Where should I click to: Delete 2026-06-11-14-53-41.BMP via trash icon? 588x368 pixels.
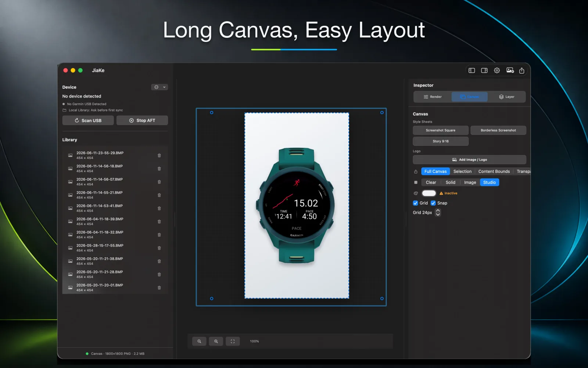pyautogui.click(x=159, y=208)
